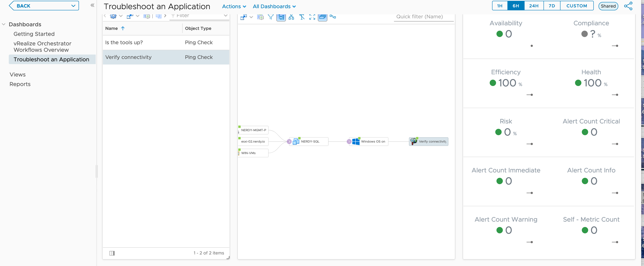Toggle the highlighted left-to-right graph layout button
Screen dimensions: 644x266
click(281, 17)
